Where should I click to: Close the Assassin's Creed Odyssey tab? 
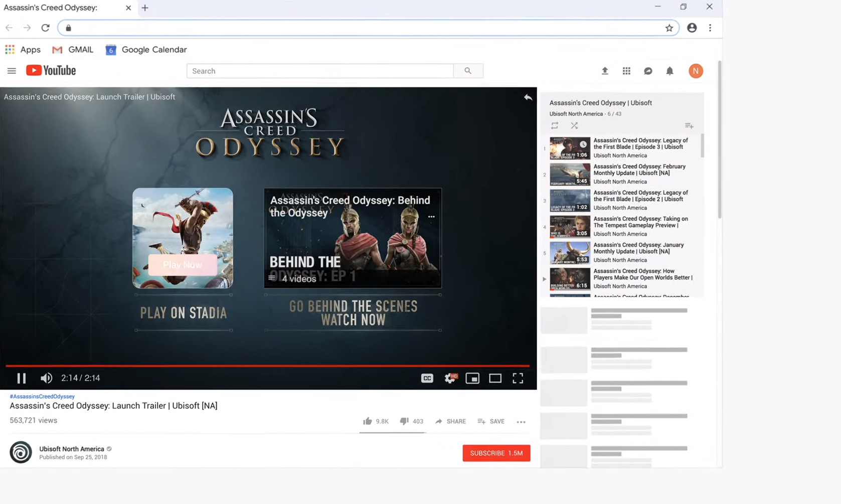click(128, 8)
